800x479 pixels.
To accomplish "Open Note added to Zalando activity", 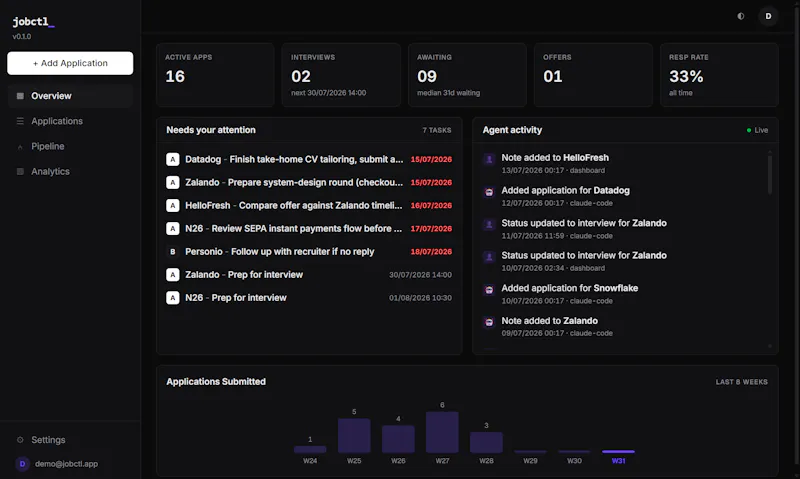I will coord(622,326).
